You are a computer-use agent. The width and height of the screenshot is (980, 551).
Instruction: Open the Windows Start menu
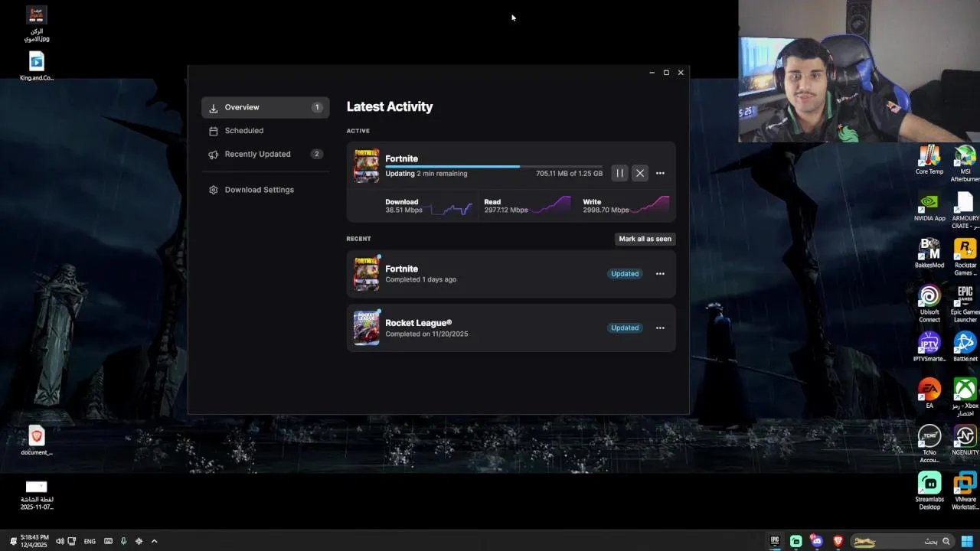[x=967, y=541]
